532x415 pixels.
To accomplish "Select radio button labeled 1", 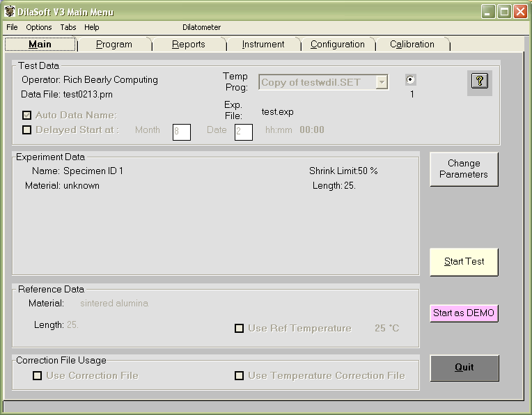I will [411, 80].
